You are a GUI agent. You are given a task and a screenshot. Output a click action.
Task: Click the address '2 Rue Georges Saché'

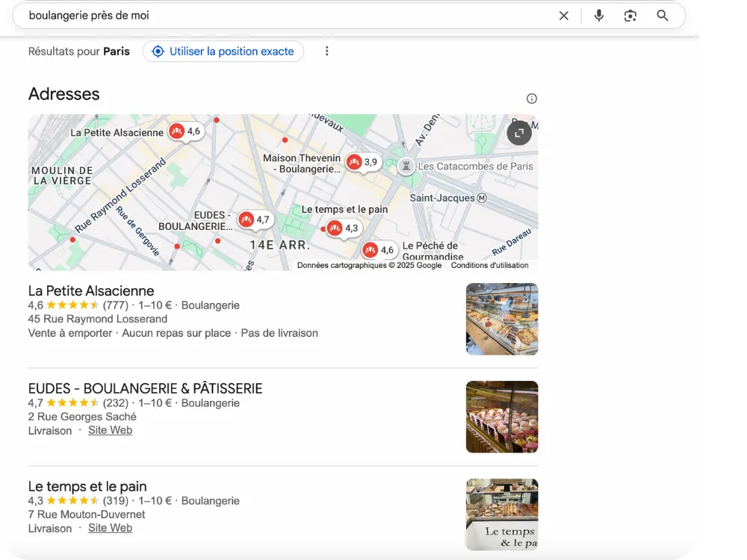point(82,417)
